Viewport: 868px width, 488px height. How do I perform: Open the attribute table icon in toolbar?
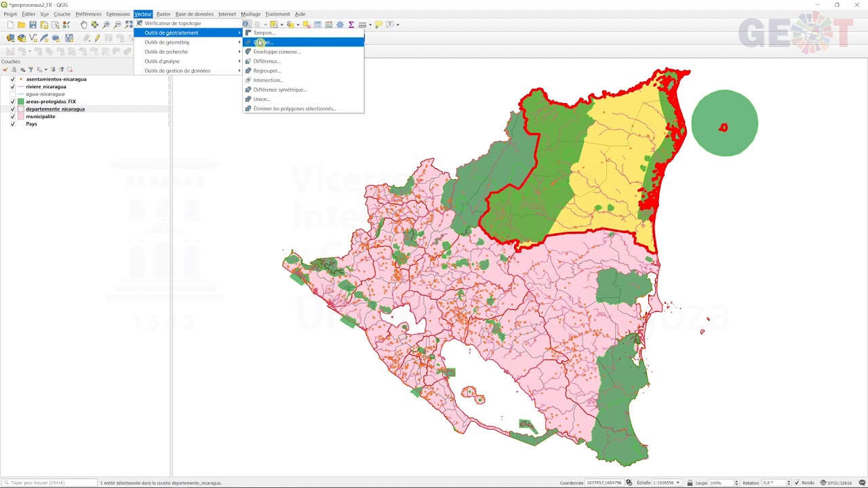tap(317, 24)
